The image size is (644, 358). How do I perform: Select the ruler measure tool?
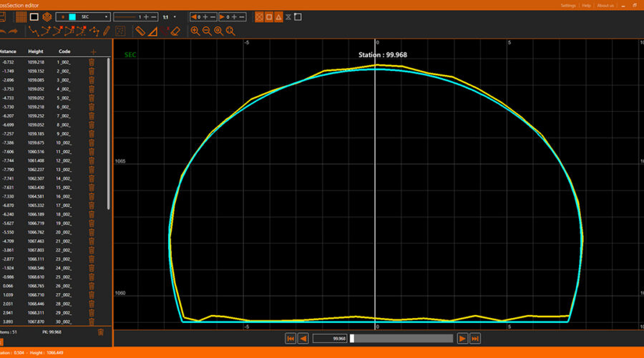coord(141,31)
